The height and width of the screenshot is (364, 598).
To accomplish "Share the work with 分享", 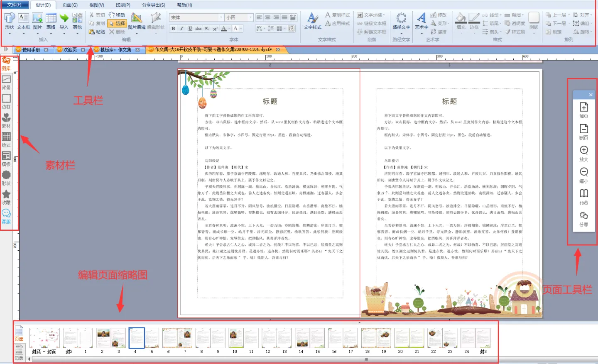I will pyautogui.click(x=584, y=219).
